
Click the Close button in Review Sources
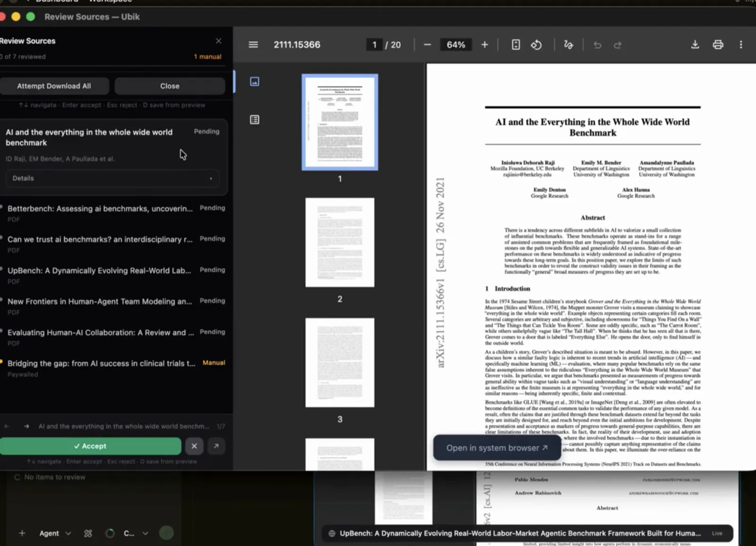tap(170, 86)
